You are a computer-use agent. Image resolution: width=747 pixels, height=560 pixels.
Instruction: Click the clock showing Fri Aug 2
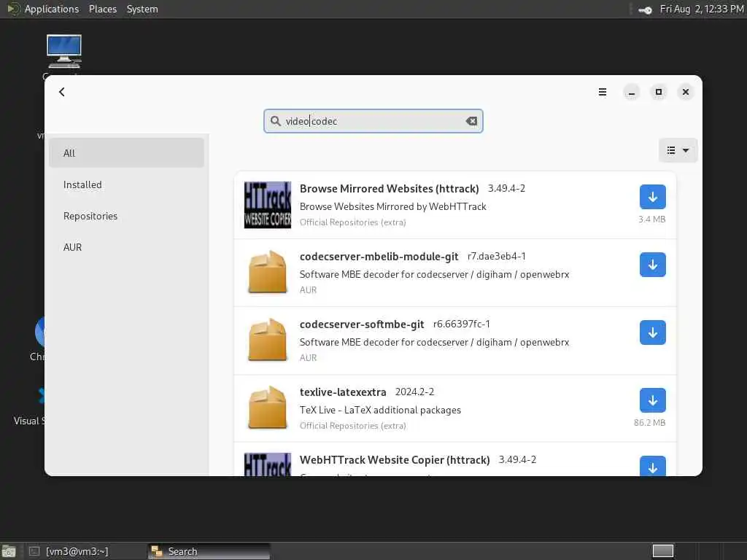701,9
